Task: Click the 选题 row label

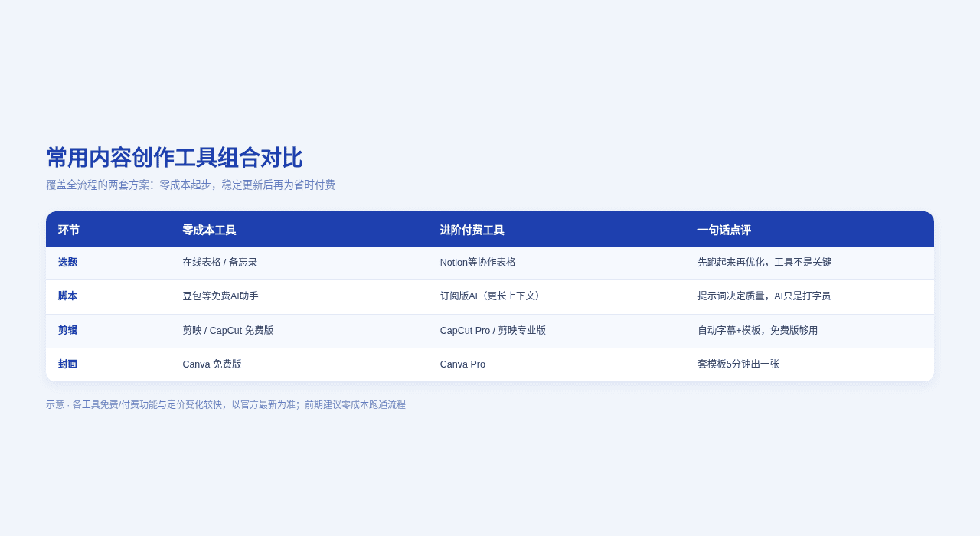Action: pyautogui.click(x=67, y=262)
